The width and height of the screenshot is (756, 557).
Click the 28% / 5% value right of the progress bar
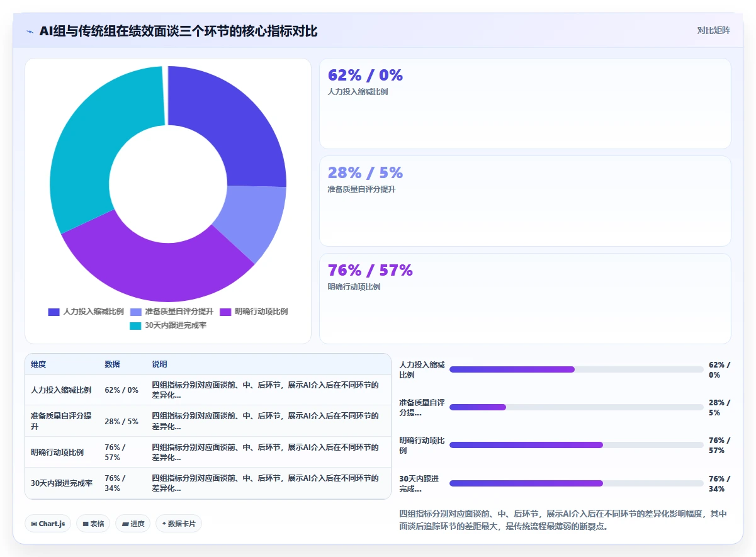pos(719,407)
